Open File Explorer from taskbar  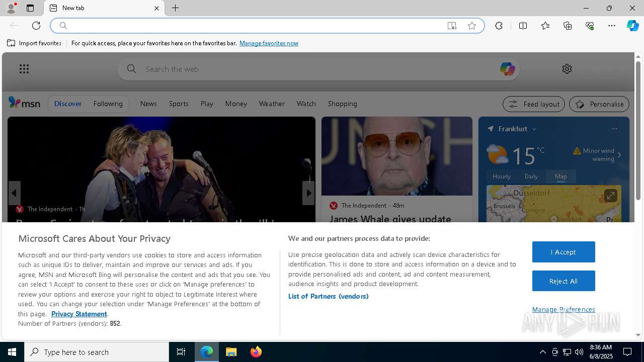tap(231, 352)
